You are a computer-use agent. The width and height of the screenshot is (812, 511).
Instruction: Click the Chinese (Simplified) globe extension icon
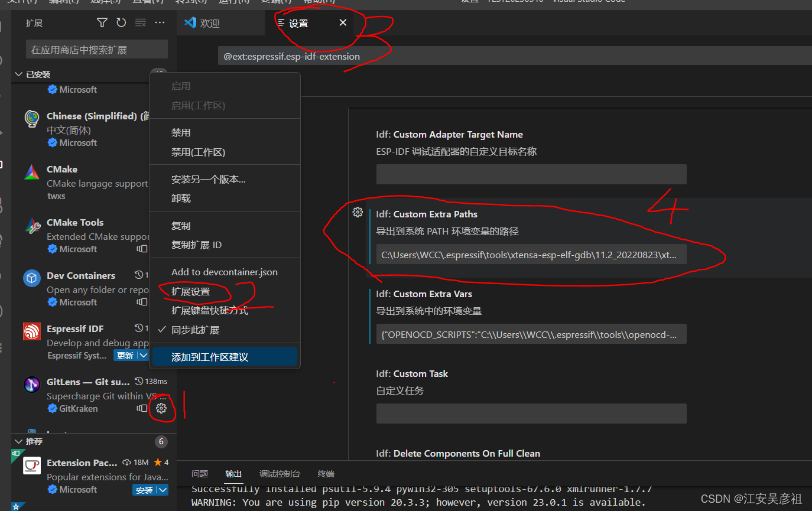coord(32,119)
